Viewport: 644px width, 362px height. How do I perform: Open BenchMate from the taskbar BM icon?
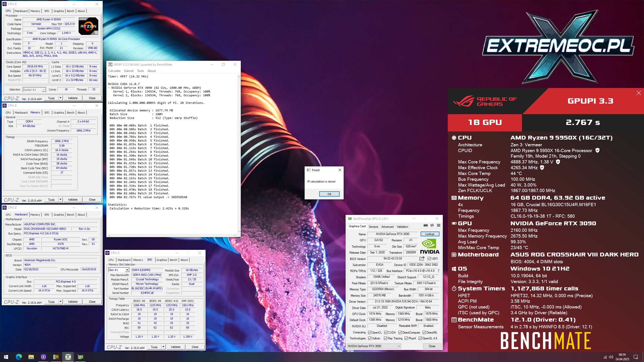[56, 357]
